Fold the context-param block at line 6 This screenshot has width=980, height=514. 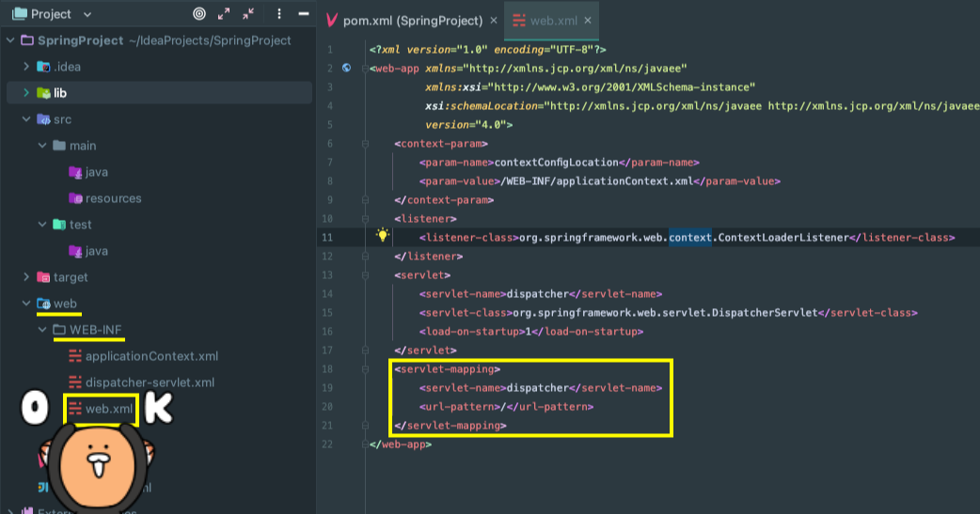pyautogui.click(x=365, y=144)
